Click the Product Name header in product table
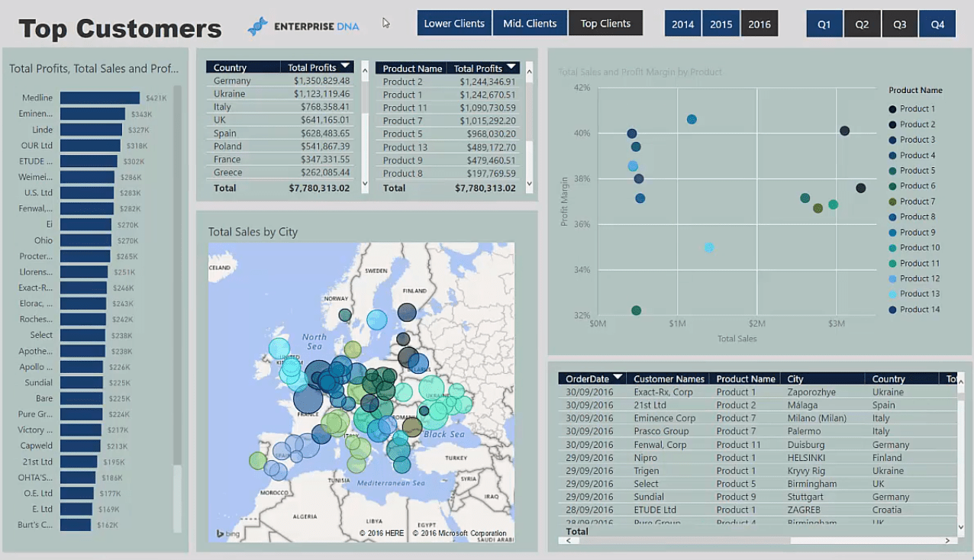Viewport: 974px width, 560px height. [x=411, y=68]
